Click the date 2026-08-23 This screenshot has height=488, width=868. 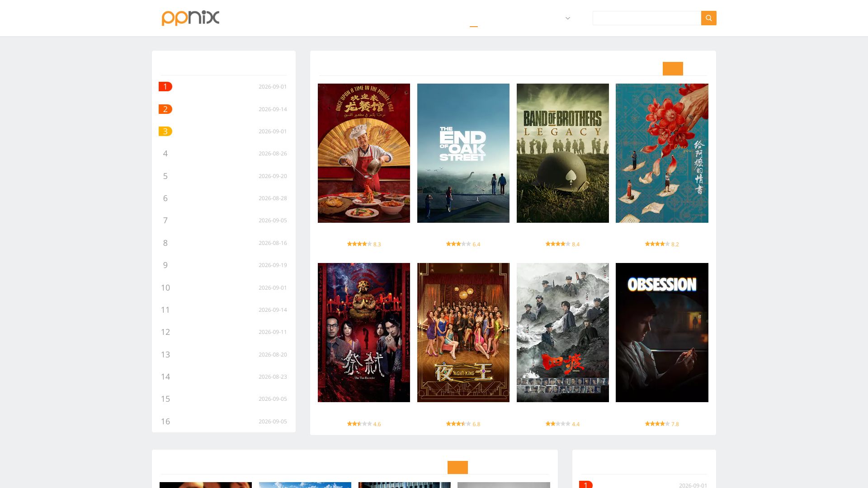point(273,376)
